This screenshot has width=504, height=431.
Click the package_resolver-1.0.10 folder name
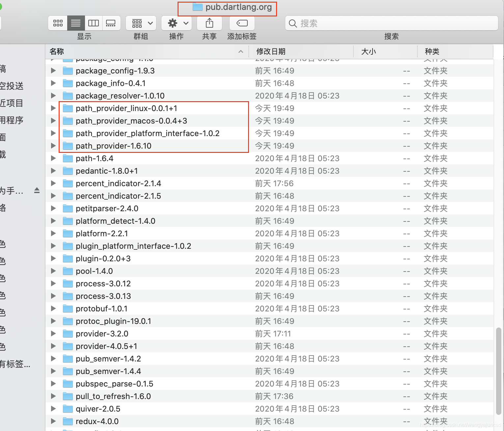(120, 96)
